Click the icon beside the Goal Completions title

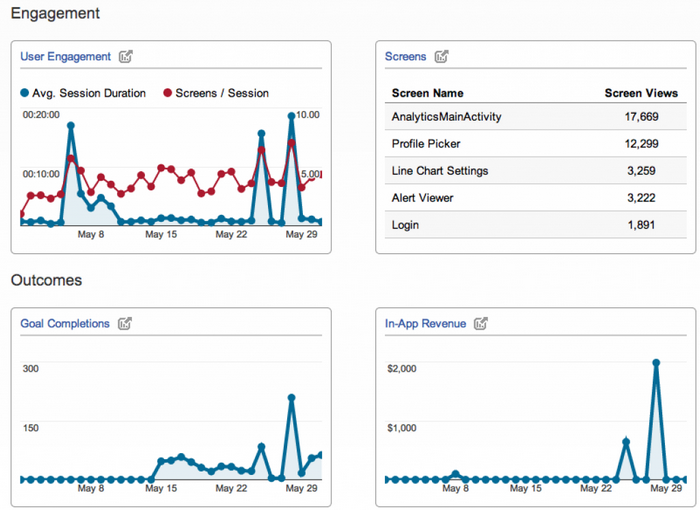click(125, 323)
